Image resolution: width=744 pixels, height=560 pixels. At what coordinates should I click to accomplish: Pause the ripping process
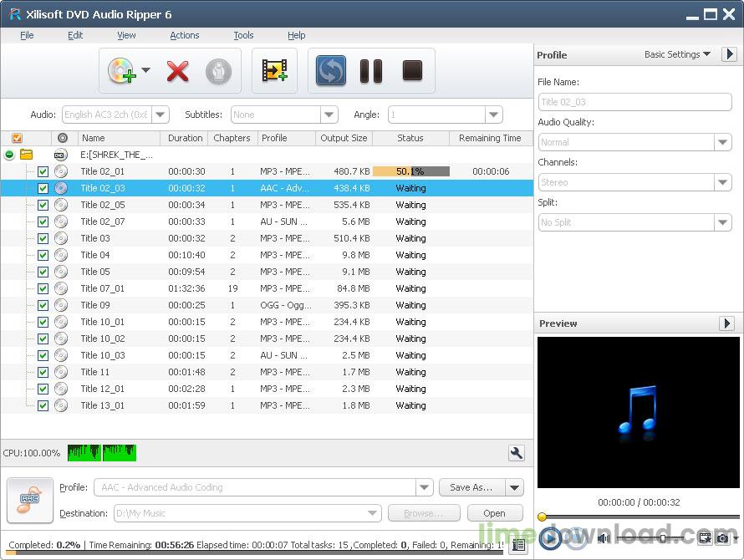tap(370, 71)
